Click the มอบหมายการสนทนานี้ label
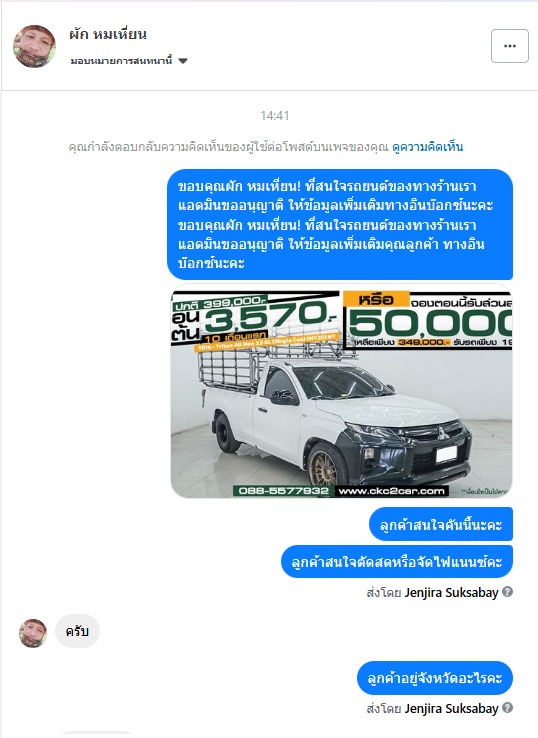This screenshot has height=738, width=538. pyautogui.click(x=121, y=61)
